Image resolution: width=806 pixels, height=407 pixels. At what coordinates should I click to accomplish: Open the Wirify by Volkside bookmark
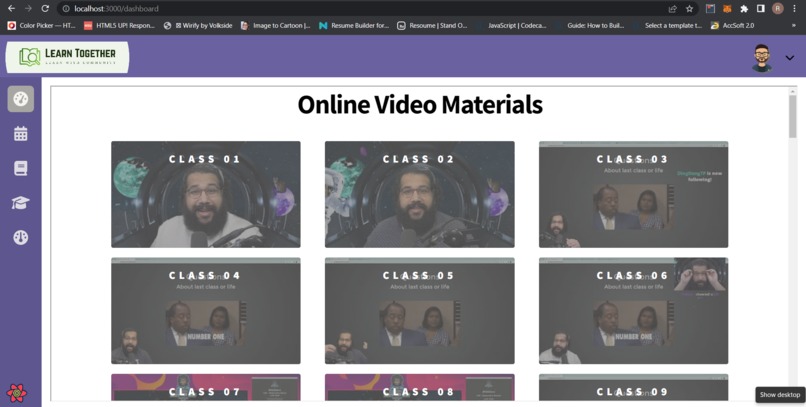point(198,25)
